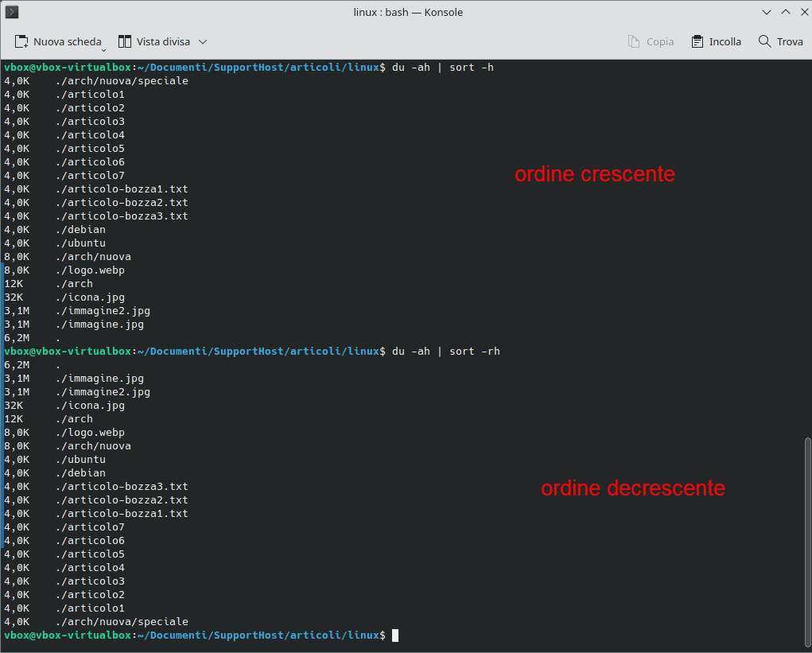This screenshot has height=653, width=812.
Task: Select the '6,2M .' total row in the sort -h output
Action: pos(32,337)
